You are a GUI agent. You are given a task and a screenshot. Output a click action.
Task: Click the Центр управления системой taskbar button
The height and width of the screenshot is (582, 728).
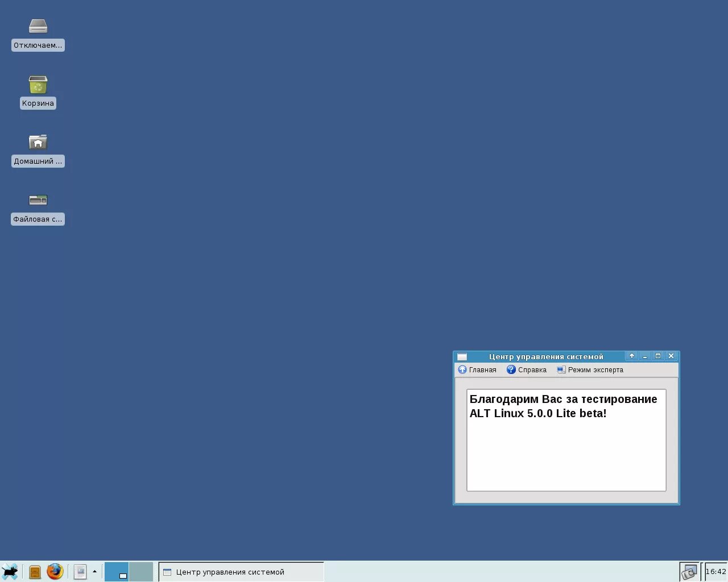pyautogui.click(x=241, y=572)
